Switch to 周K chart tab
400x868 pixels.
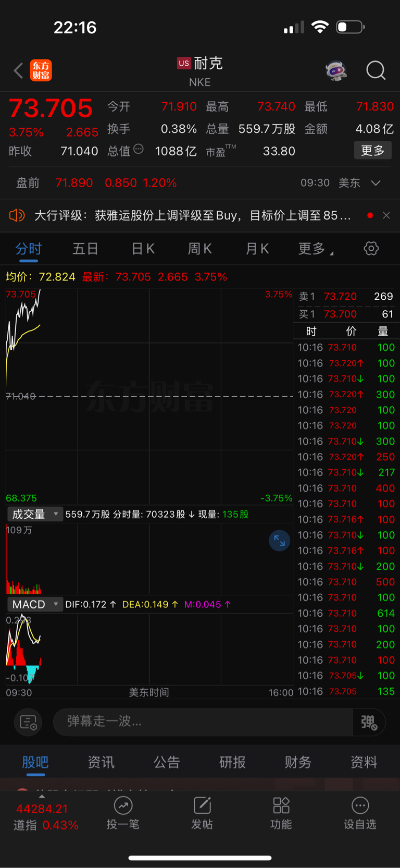pyautogui.click(x=200, y=249)
